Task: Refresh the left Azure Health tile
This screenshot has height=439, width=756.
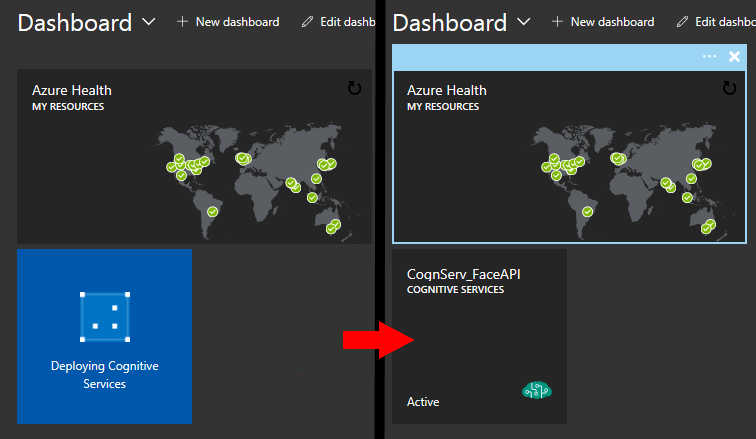Action: (x=354, y=88)
